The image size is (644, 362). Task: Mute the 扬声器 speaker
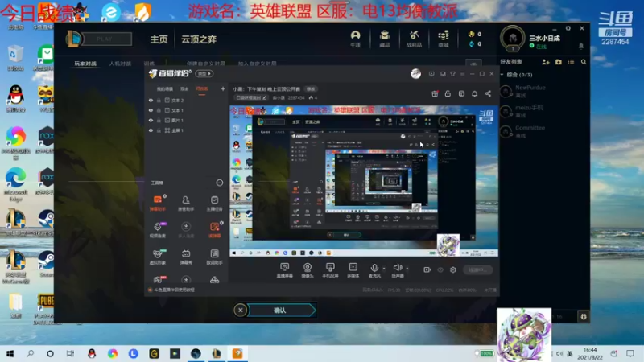click(x=397, y=270)
